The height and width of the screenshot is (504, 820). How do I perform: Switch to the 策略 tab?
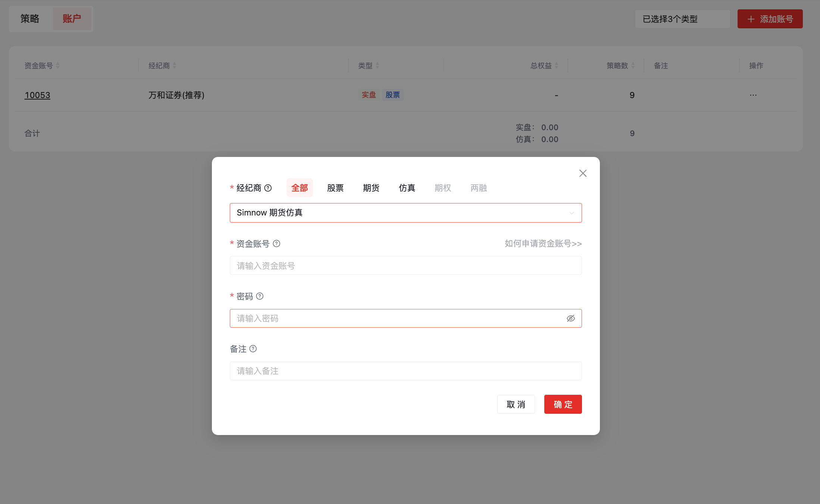(x=30, y=19)
